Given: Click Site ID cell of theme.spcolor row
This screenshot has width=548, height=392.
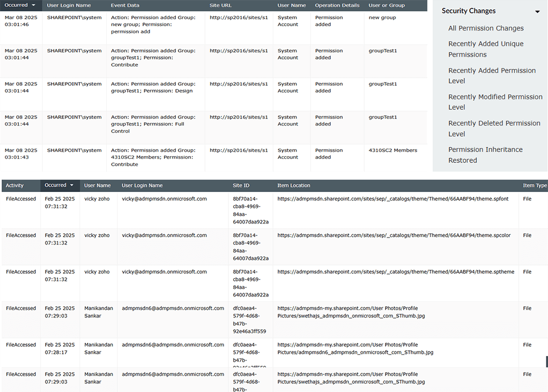Looking at the screenshot, I should click(250, 247).
